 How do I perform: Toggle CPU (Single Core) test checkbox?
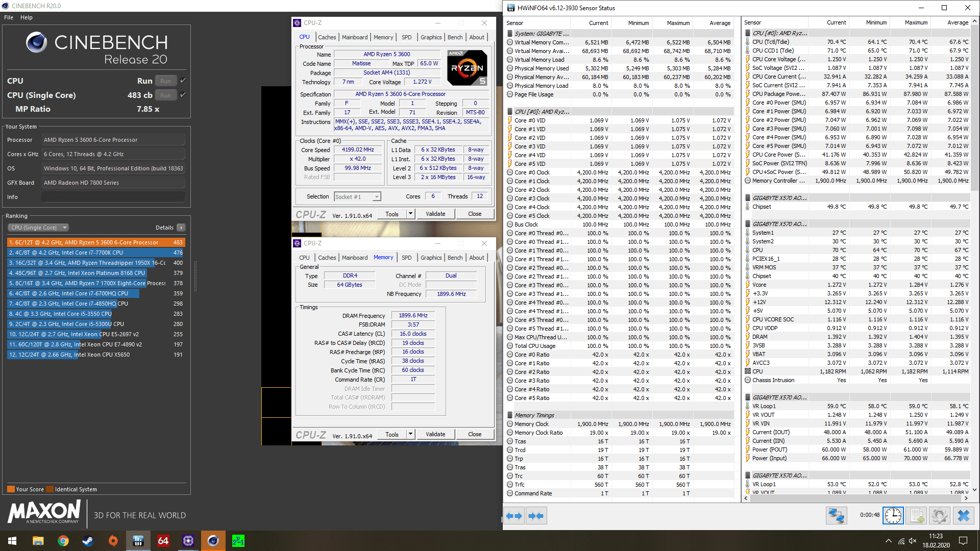pyautogui.click(x=183, y=95)
